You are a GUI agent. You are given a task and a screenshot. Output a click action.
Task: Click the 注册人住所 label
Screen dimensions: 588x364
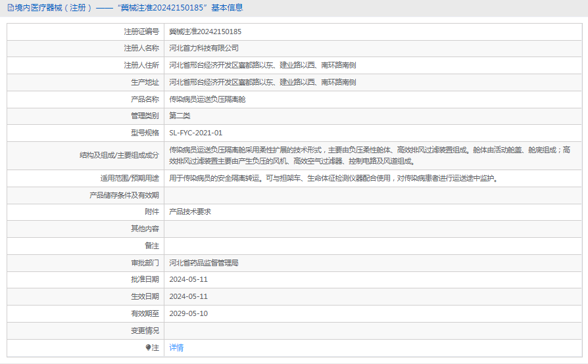coord(141,65)
